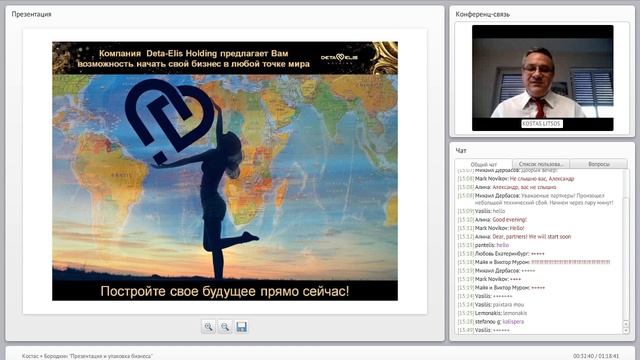Click the Deta-Elis presentation slide
This screenshot has height=360, width=640.
pos(225,171)
